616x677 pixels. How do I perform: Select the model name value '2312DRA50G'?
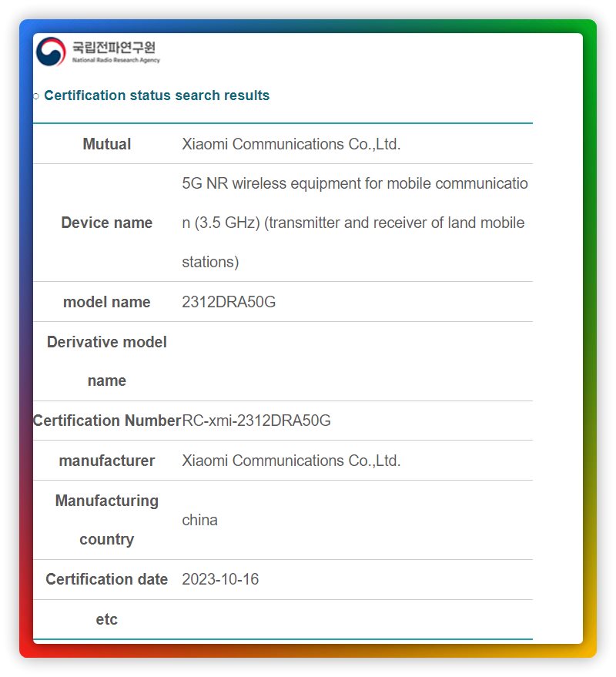click(x=229, y=302)
